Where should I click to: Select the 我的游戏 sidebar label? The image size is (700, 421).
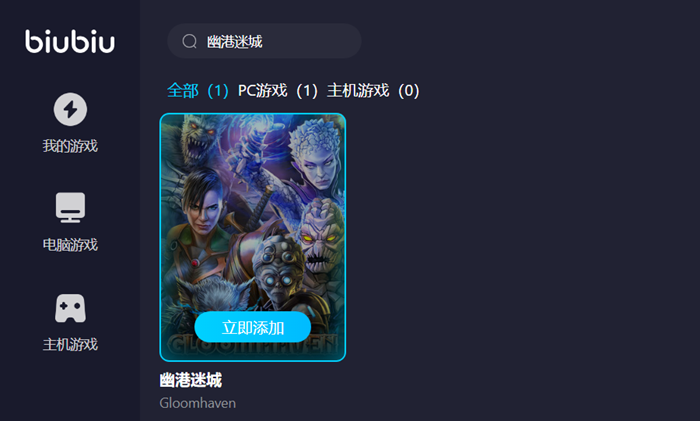(70, 146)
